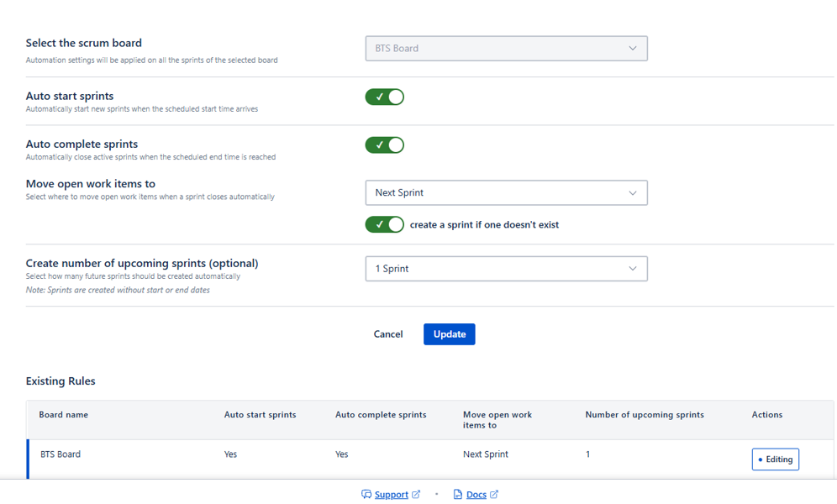The image size is (837, 504).
Task: Click the Number of upcoming sprints header
Action: [x=645, y=415]
